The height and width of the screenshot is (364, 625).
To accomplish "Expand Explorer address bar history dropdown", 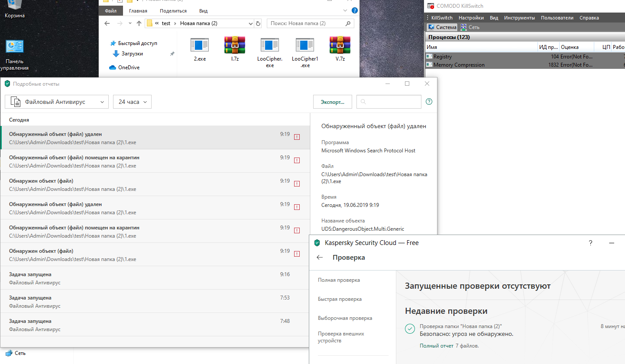I will (x=250, y=23).
